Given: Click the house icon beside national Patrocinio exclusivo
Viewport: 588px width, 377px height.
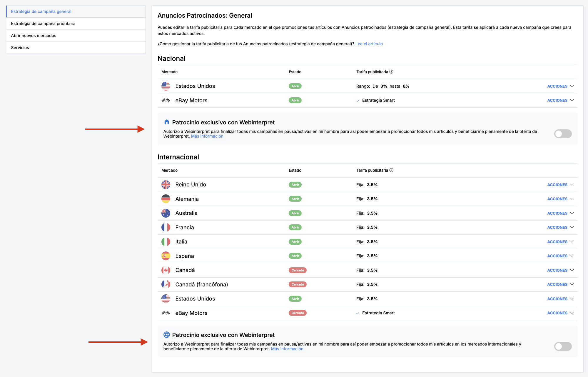Looking at the screenshot, I should pyautogui.click(x=167, y=122).
